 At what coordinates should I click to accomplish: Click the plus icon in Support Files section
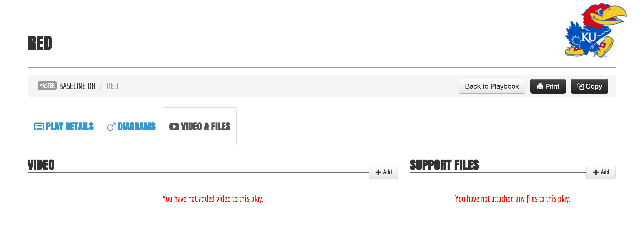coord(596,172)
